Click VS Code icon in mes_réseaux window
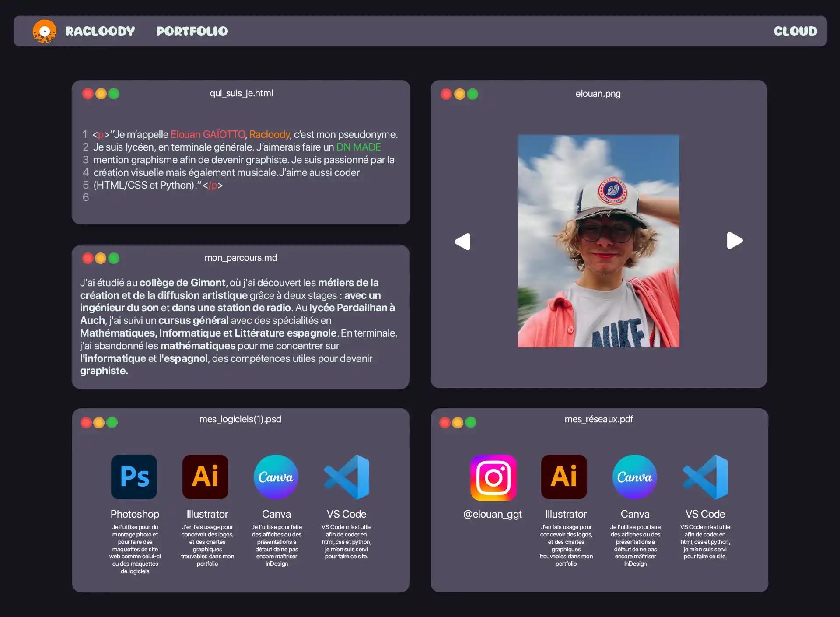Viewport: 840px width, 617px height. (x=705, y=477)
